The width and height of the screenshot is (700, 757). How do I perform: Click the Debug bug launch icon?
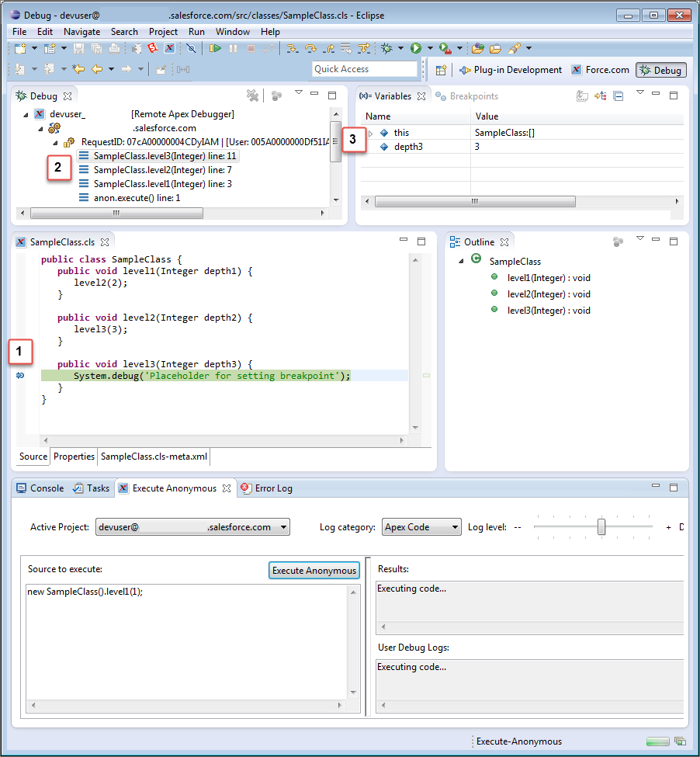click(386, 48)
